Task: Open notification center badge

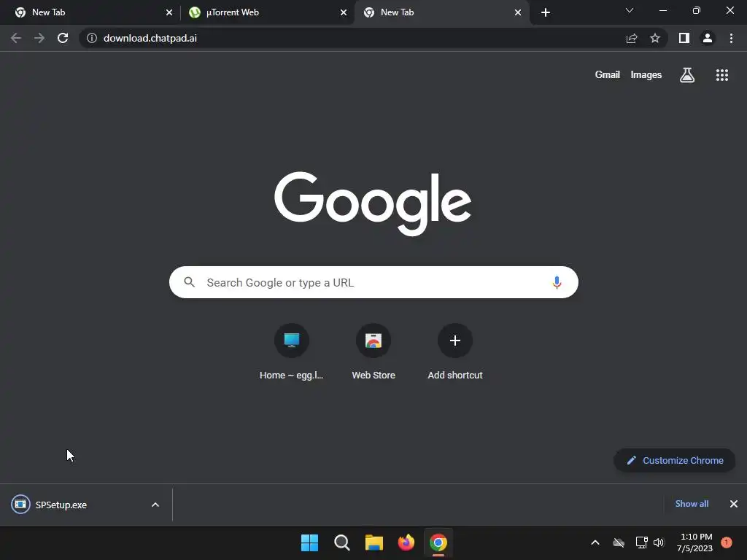Action: pyautogui.click(x=727, y=542)
